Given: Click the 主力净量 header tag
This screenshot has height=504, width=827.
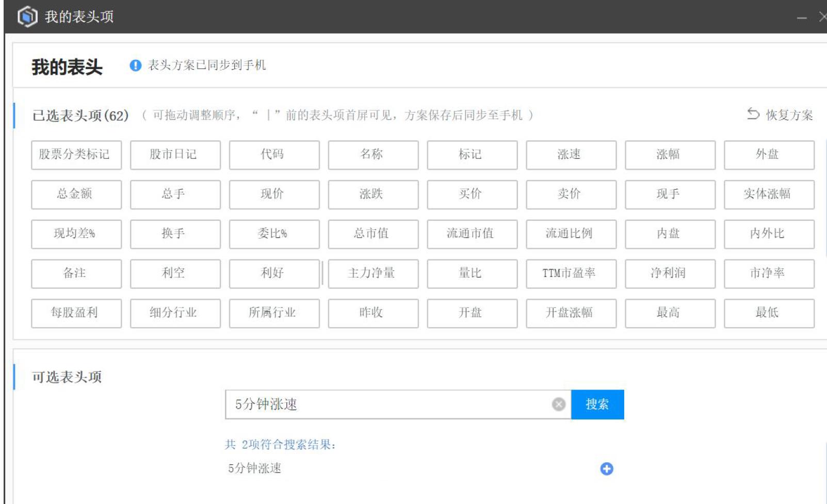Looking at the screenshot, I should [x=373, y=273].
